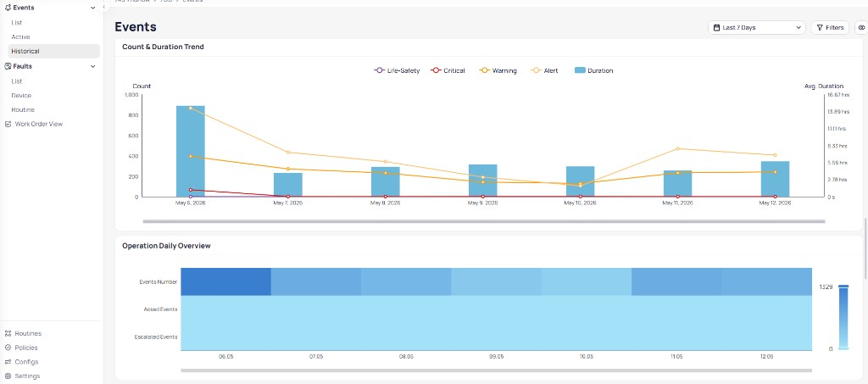Toggle Warning series in legend
This screenshot has width=868, height=384.
498,71
